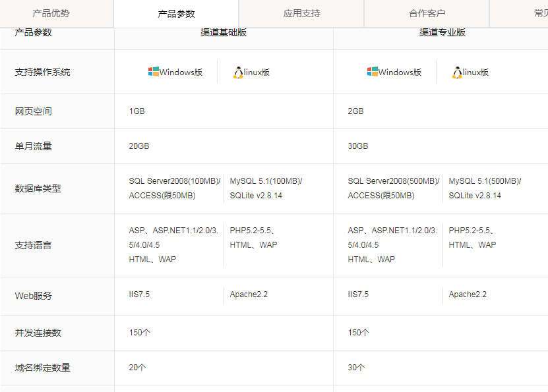Image resolution: width=548 pixels, height=392 pixels.
Task: Click the Linux penguin icon under 渠道基础版
Action: pos(238,72)
